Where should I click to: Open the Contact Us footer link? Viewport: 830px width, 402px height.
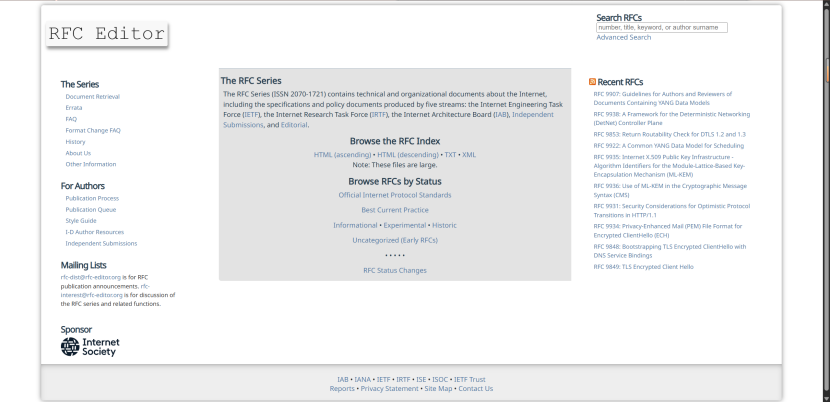[x=475, y=388]
